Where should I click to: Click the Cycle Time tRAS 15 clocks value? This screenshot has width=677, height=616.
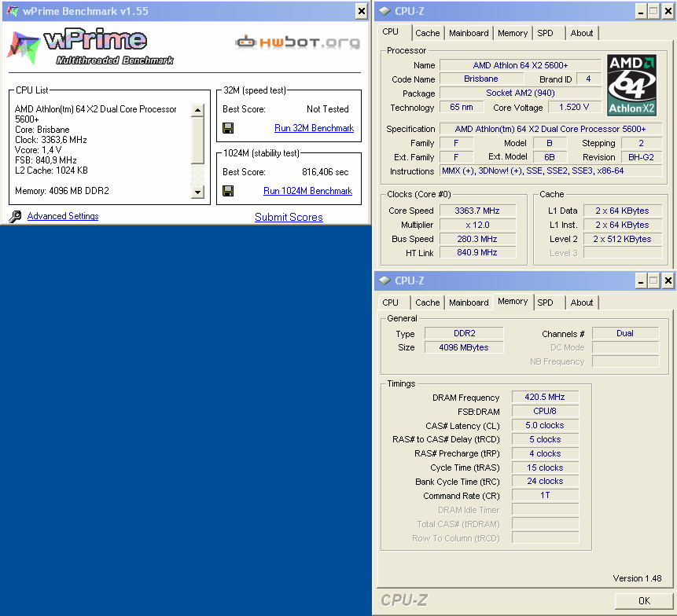[545, 467]
